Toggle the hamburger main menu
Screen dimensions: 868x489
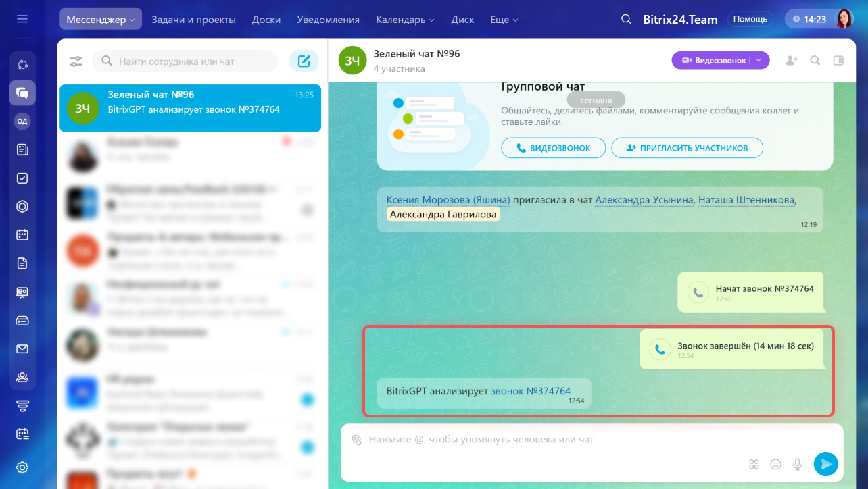pos(22,19)
